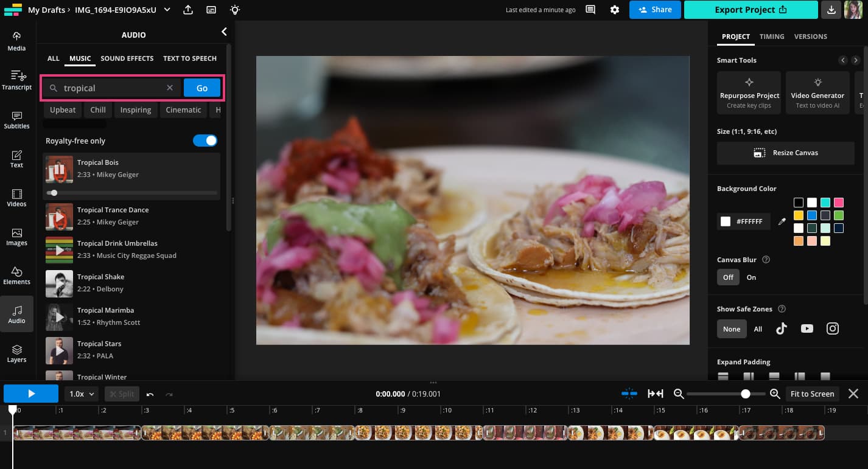Screen dimensions: 868x469
Task: Filter music by Chill tag
Action: (x=98, y=110)
